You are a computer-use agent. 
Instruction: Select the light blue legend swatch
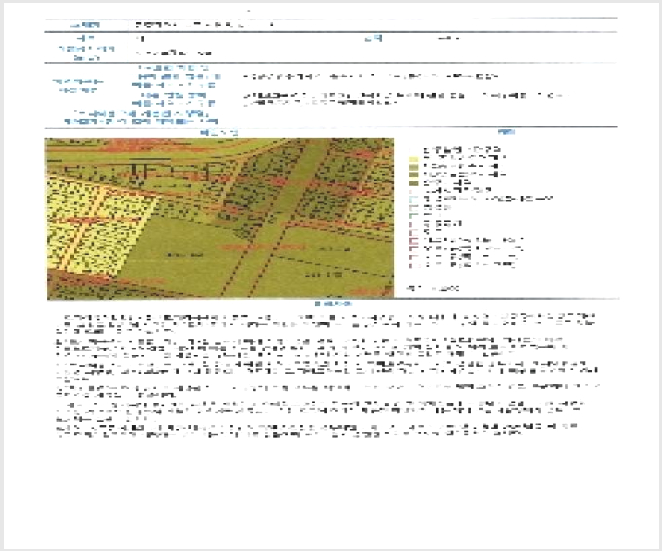413,199
